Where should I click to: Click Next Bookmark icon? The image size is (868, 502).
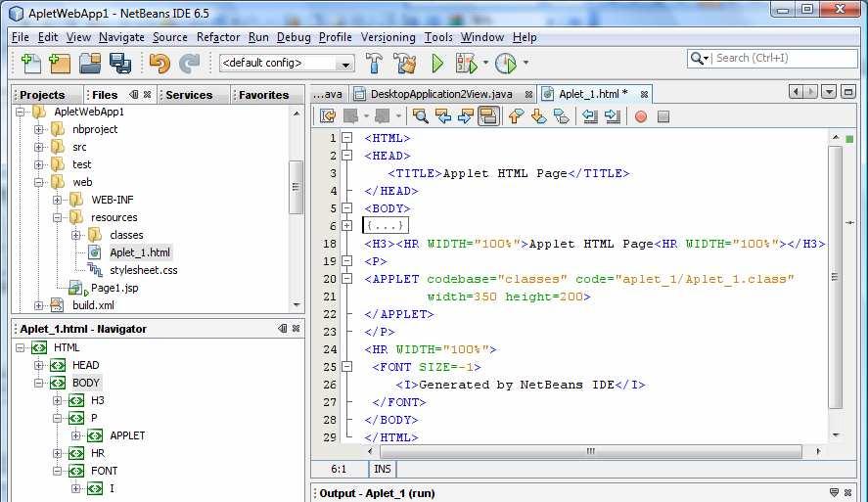538,116
